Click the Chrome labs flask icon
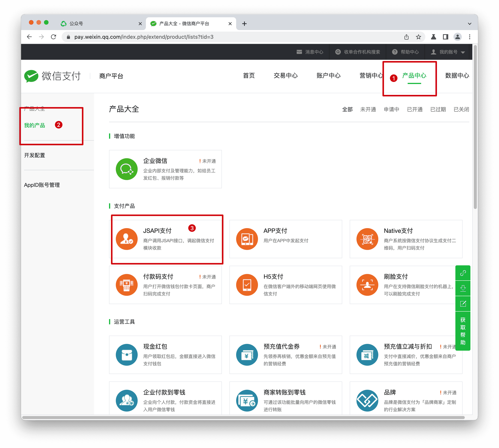Screen dimensions: 499x448 [434, 37]
